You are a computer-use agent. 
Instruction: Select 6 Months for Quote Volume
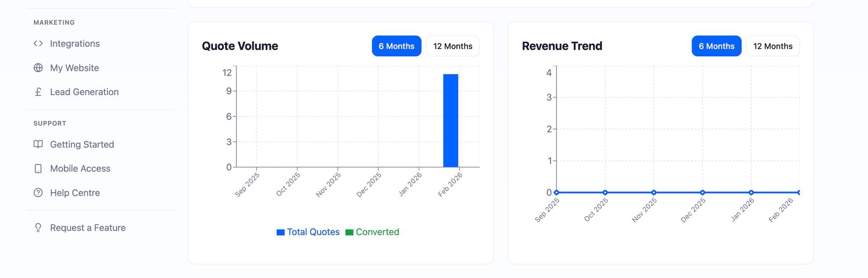[x=396, y=46]
